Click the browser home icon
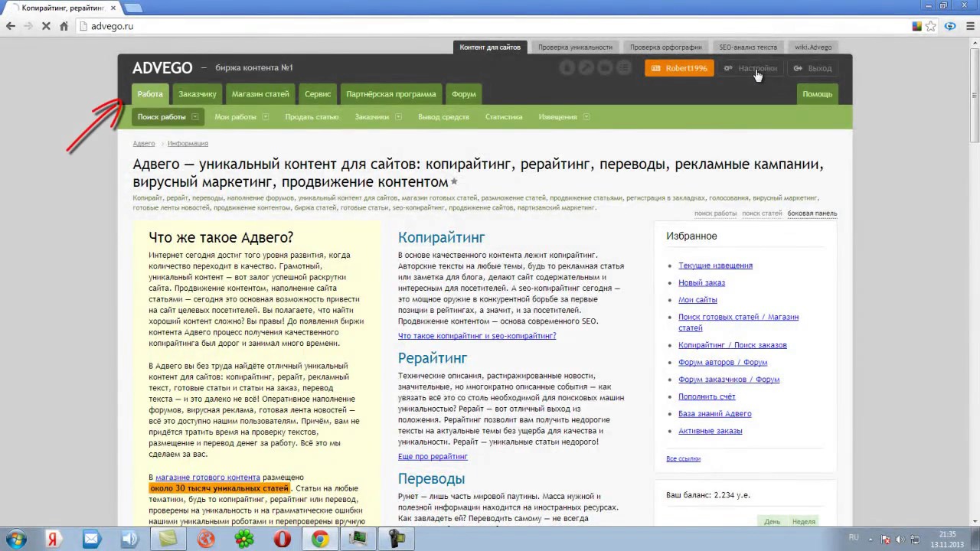The image size is (980, 551). point(64,26)
